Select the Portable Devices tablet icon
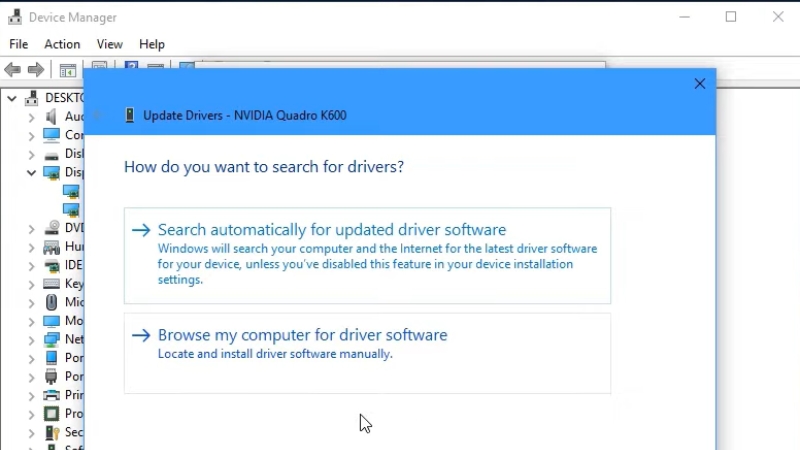This screenshot has width=800, height=450. tap(51, 358)
